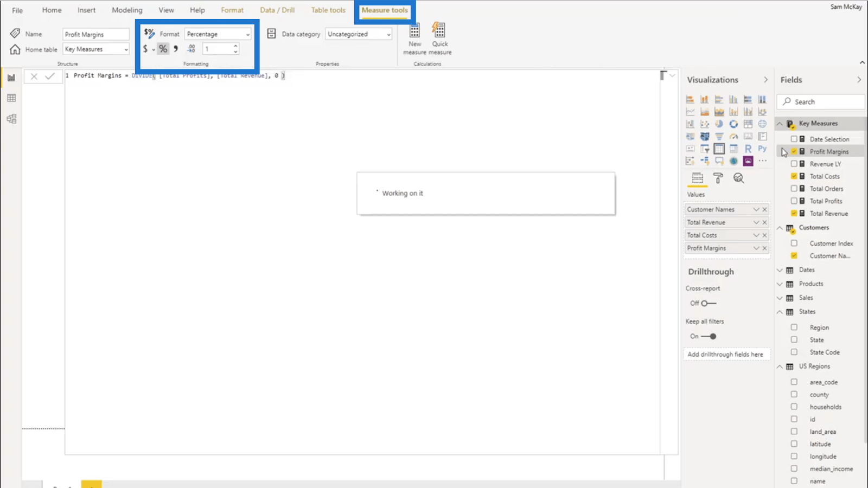Check the Date Selection field
The width and height of the screenshot is (868, 488).
point(794,139)
